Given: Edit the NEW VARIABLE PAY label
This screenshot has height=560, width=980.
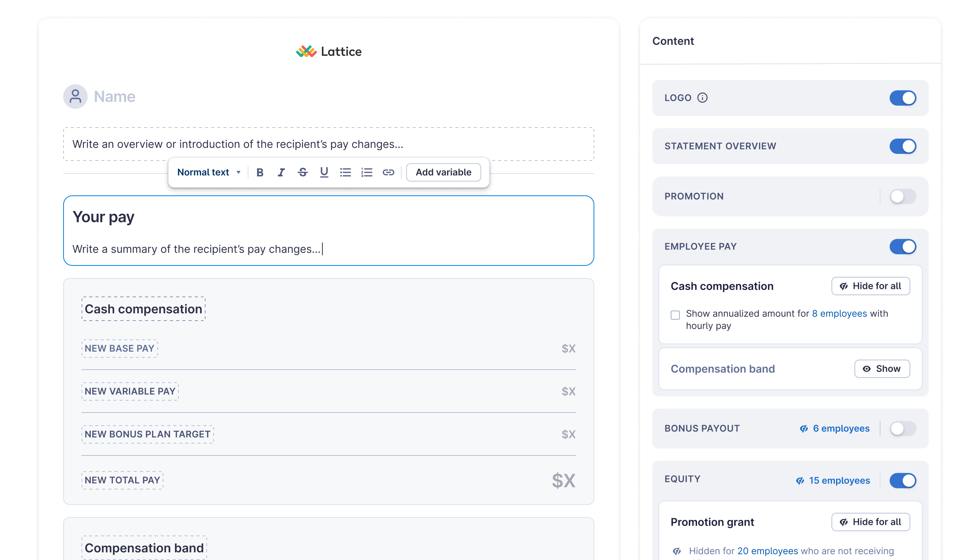Looking at the screenshot, I should point(130,391).
